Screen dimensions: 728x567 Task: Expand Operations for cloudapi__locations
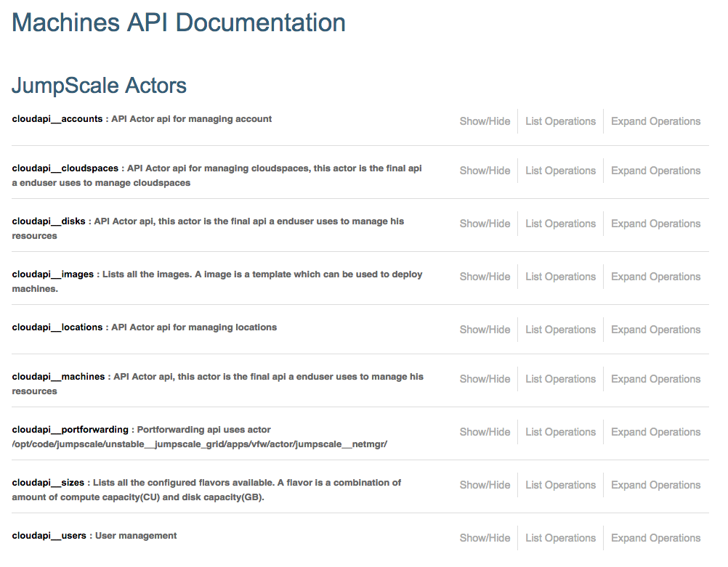coord(655,330)
